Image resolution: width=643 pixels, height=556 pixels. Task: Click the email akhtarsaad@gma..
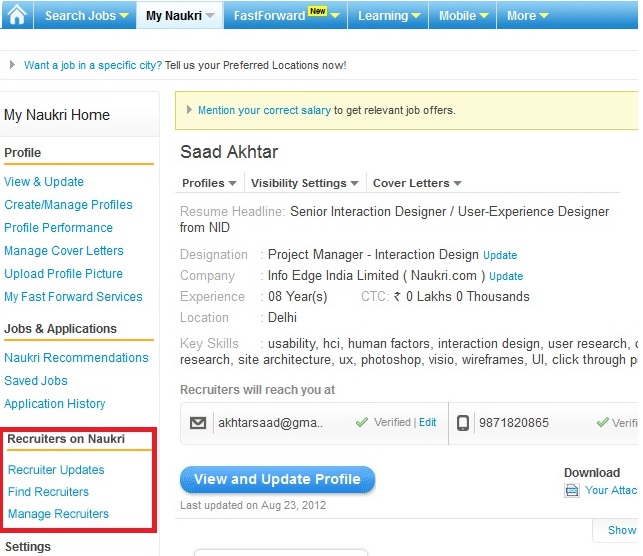click(270, 423)
